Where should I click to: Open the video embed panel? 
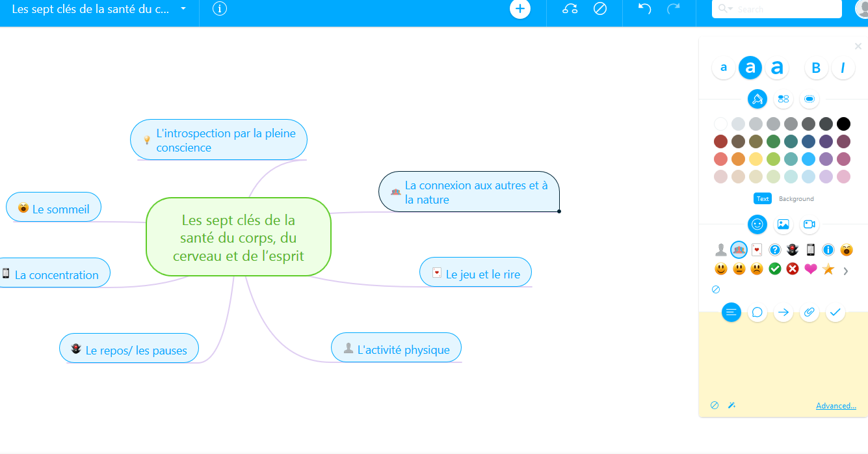click(809, 224)
